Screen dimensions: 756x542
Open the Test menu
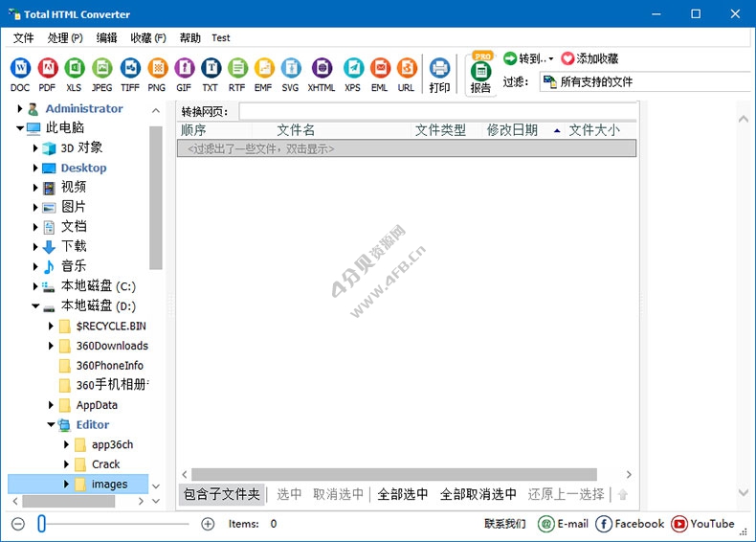[x=221, y=37]
